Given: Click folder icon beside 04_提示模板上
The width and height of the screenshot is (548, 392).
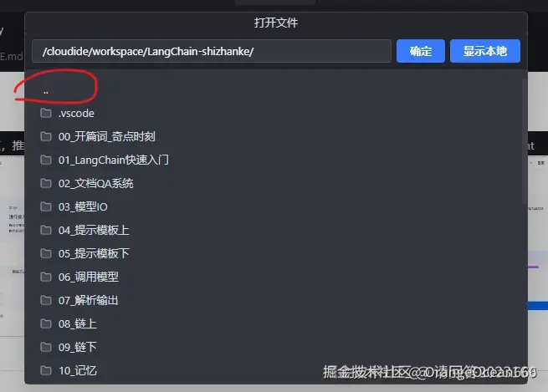Looking at the screenshot, I should coord(46,230).
